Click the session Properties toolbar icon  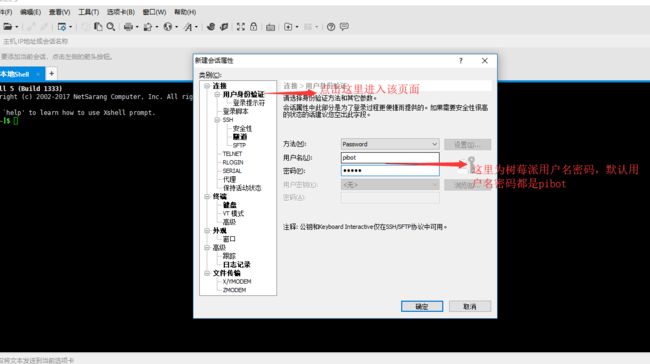(x=62, y=27)
